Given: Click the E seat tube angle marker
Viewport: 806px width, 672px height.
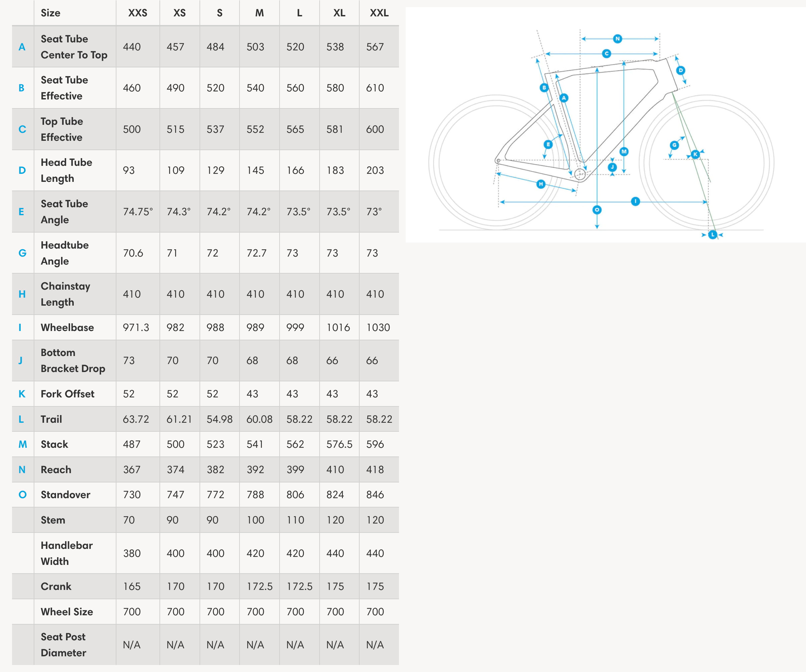Looking at the screenshot, I should (x=548, y=144).
